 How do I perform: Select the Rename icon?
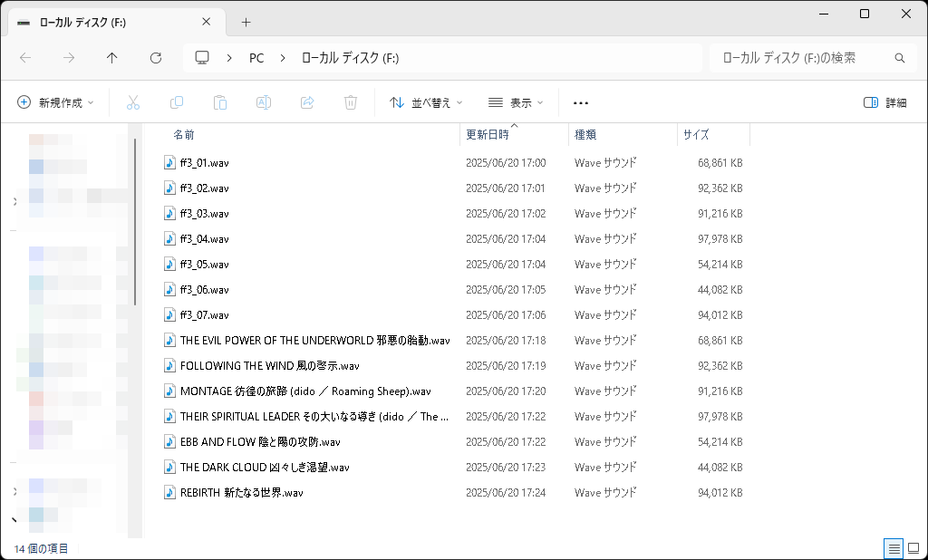tap(264, 102)
